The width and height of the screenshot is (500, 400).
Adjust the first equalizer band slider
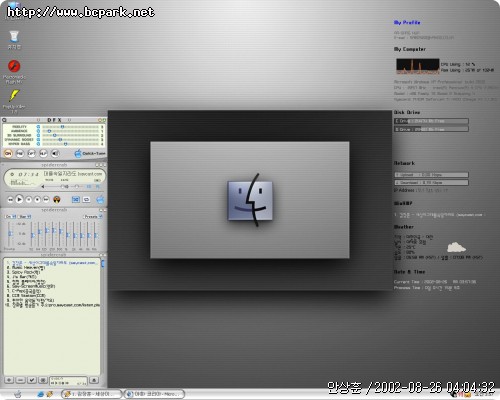pyautogui.click(x=32, y=235)
